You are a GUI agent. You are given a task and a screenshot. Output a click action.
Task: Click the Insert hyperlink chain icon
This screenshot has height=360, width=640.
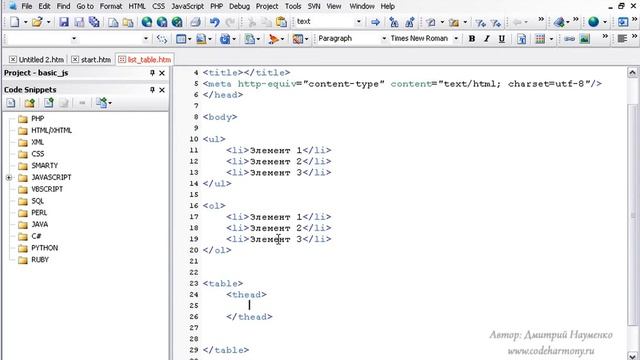(x=569, y=39)
